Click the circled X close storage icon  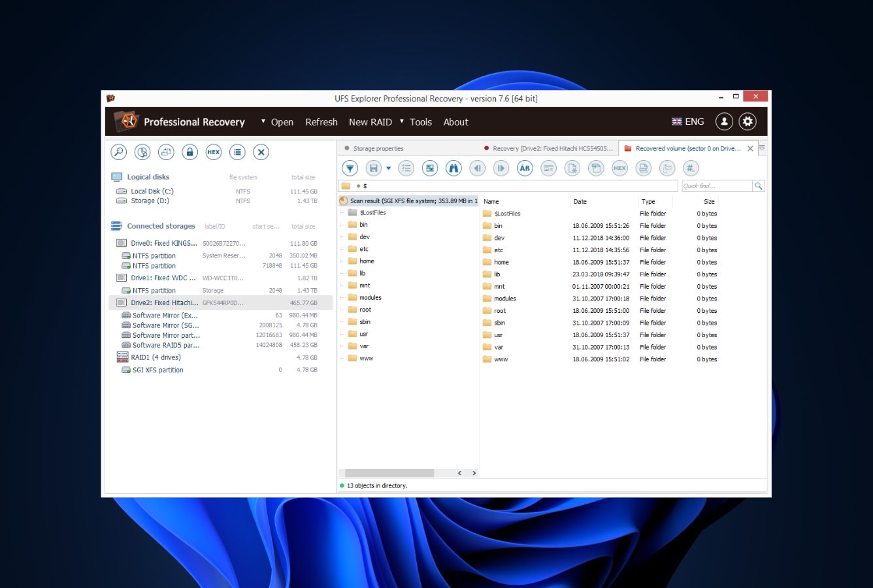tap(261, 152)
